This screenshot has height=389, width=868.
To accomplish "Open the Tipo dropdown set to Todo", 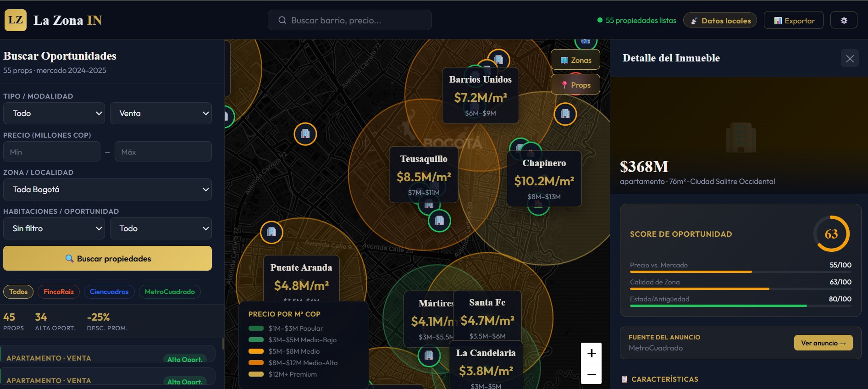I will (x=54, y=113).
